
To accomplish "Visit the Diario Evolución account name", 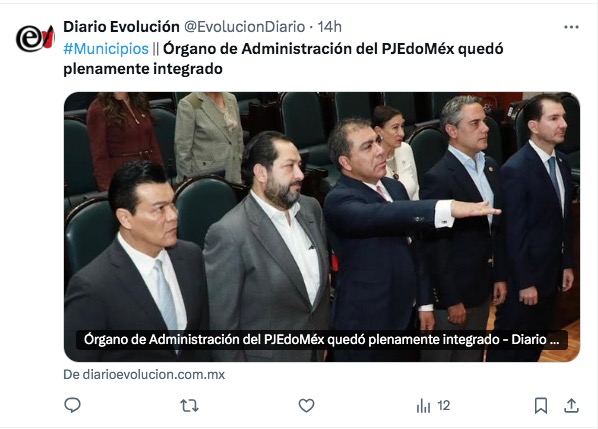I will 121,27.
